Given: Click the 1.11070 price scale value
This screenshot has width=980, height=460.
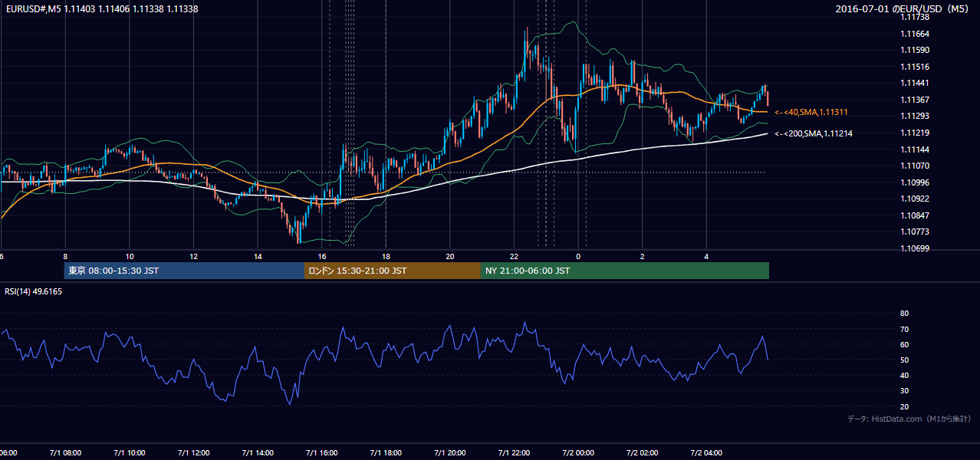Looking at the screenshot, I should (x=914, y=166).
